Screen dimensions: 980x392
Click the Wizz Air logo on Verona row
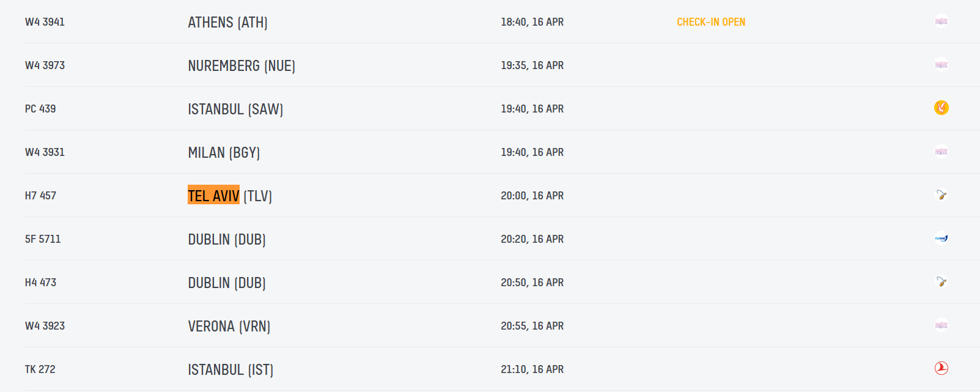click(x=941, y=325)
